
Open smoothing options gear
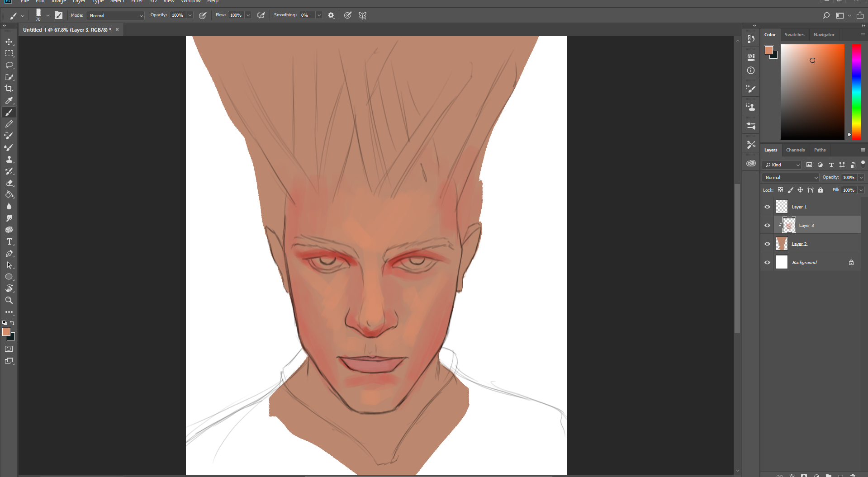tap(331, 15)
